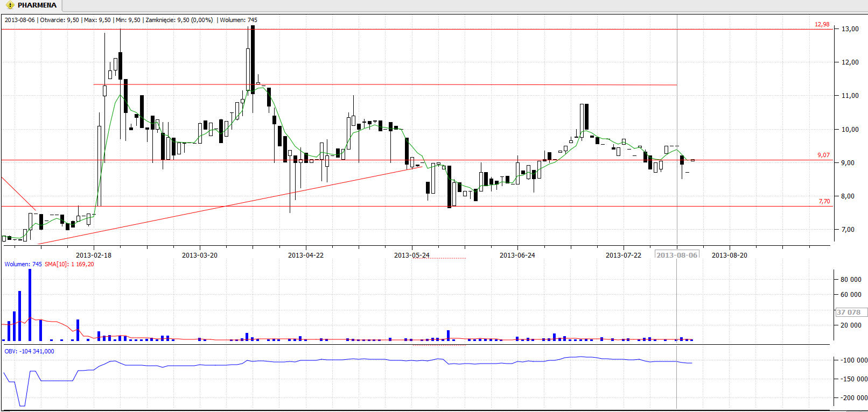
Task: Click the Wolumen: 745 label in volume panel
Action: (23, 264)
